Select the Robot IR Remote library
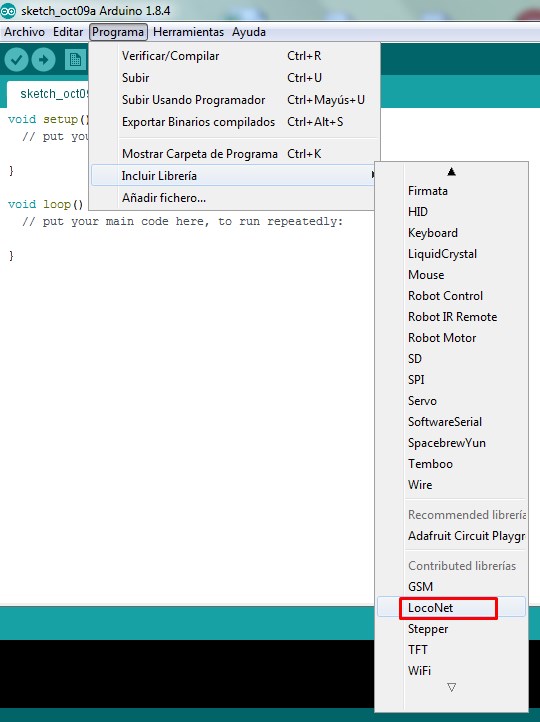 click(x=451, y=317)
